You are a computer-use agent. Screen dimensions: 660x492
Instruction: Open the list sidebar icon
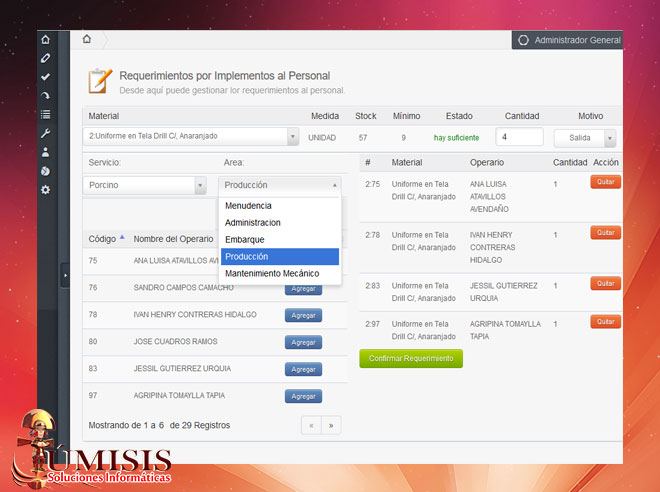point(45,115)
